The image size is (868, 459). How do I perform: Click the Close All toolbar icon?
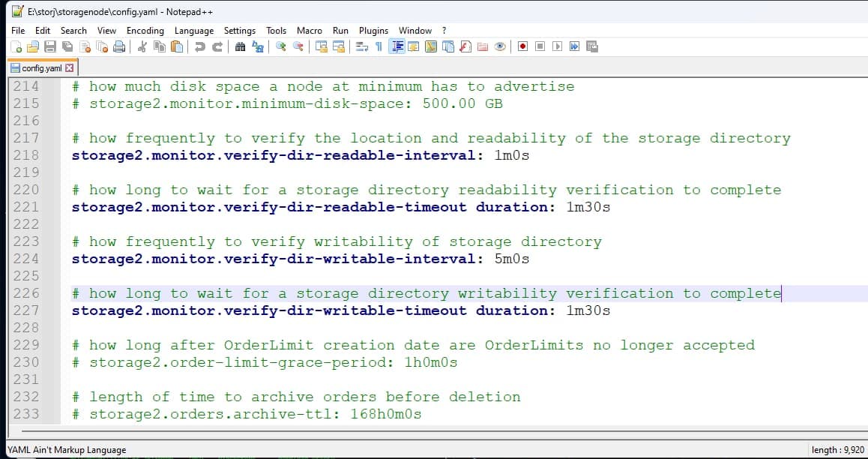(x=102, y=47)
